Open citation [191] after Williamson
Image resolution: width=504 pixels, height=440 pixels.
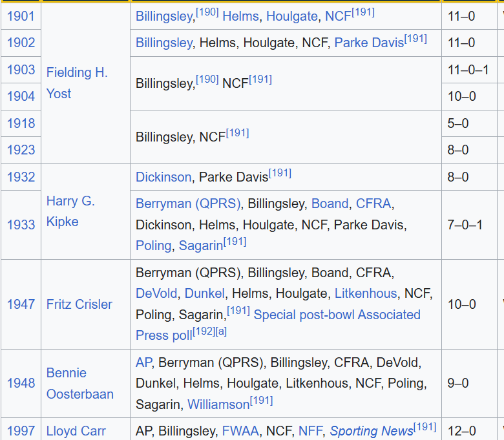[261, 400]
